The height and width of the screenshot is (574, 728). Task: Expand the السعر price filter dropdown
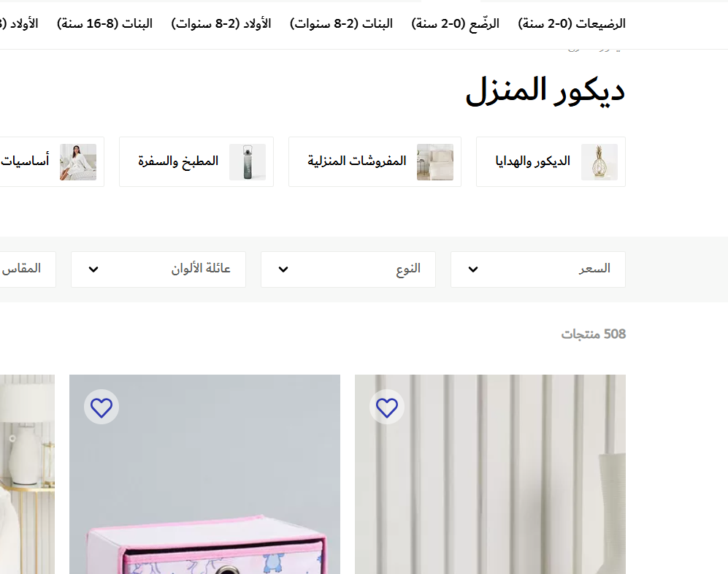click(538, 269)
